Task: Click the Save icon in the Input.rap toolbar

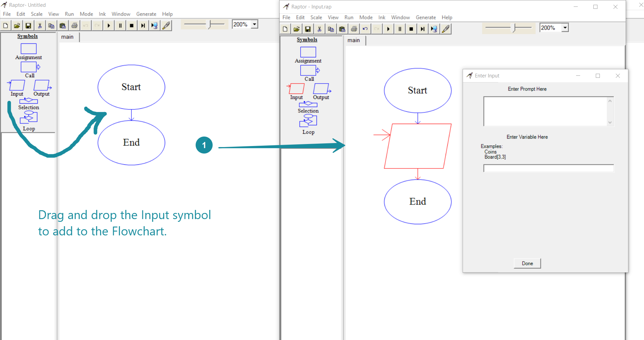Action: point(308,29)
